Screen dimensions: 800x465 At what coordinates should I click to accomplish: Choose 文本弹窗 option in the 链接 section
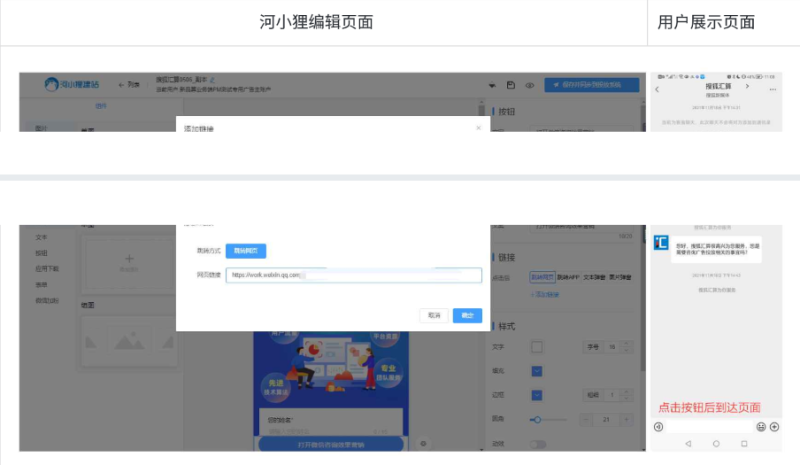click(x=594, y=277)
